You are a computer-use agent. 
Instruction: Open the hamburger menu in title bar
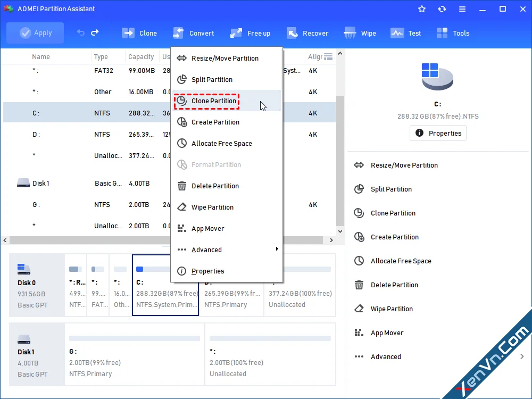point(462,9)
